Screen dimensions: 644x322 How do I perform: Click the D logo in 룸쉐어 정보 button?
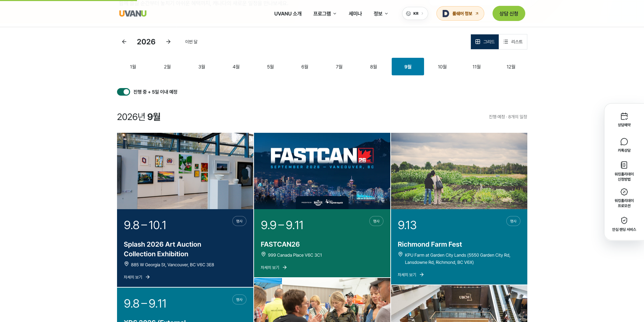coord(446,13)
